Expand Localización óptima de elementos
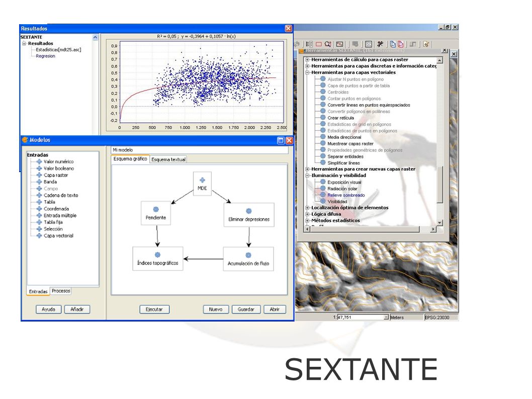The width and height of the screenshot is (532, 399). click(307, 207)
